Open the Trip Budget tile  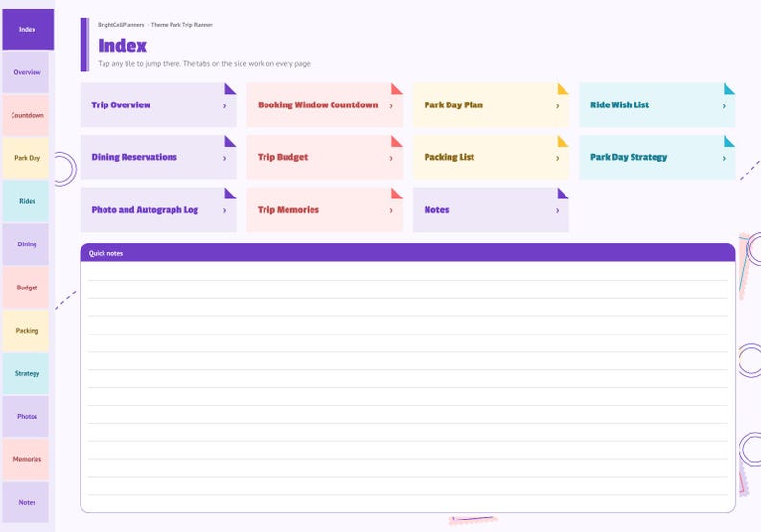325,157
